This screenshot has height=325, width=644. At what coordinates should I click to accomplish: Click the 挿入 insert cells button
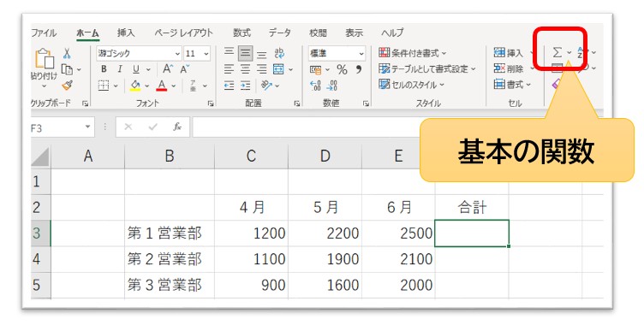pos(509,53)
